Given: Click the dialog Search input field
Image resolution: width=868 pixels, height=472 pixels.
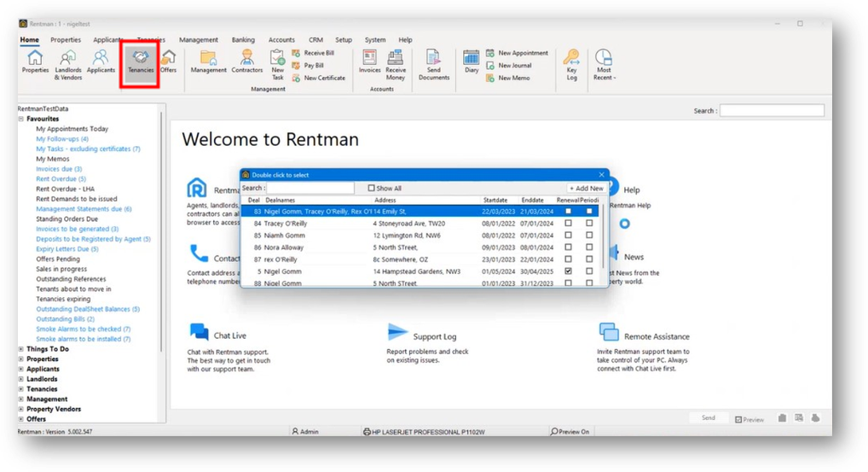Looking at the screenshot, I should (x=310, y=189).
